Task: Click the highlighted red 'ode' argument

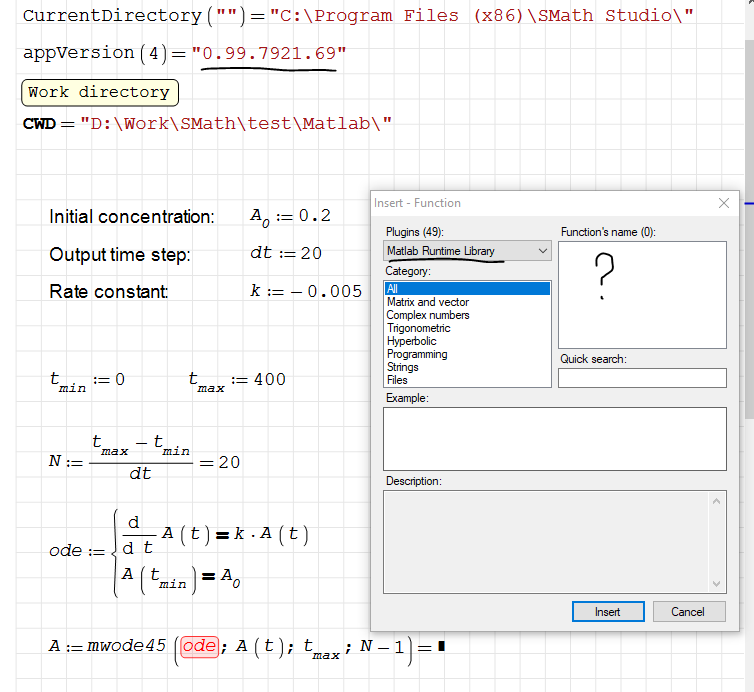Action: point(199,646)
